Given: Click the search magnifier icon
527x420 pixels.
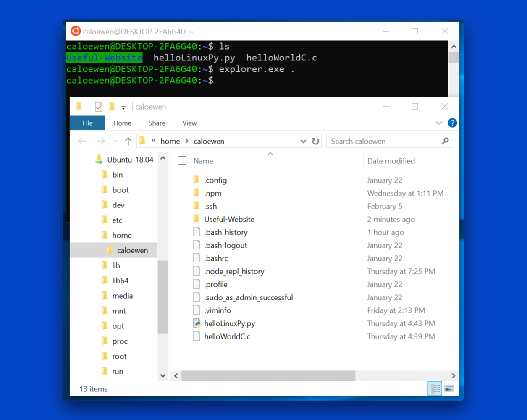Looking at the screenshot, I should 445,141.
